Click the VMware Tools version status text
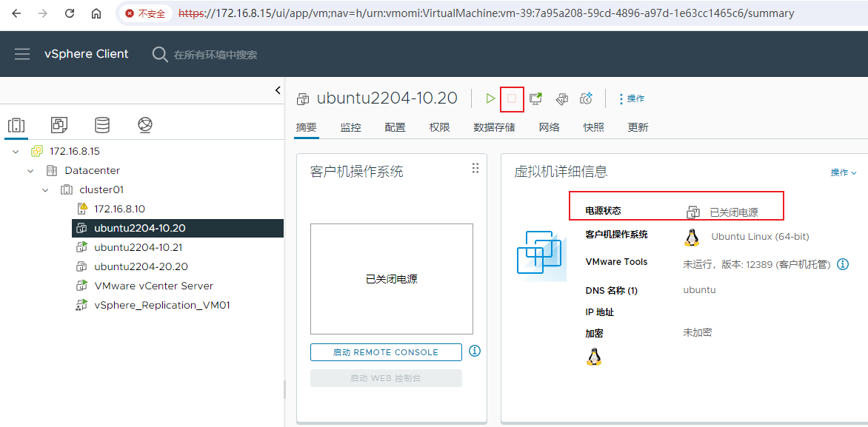 [758, 265]
